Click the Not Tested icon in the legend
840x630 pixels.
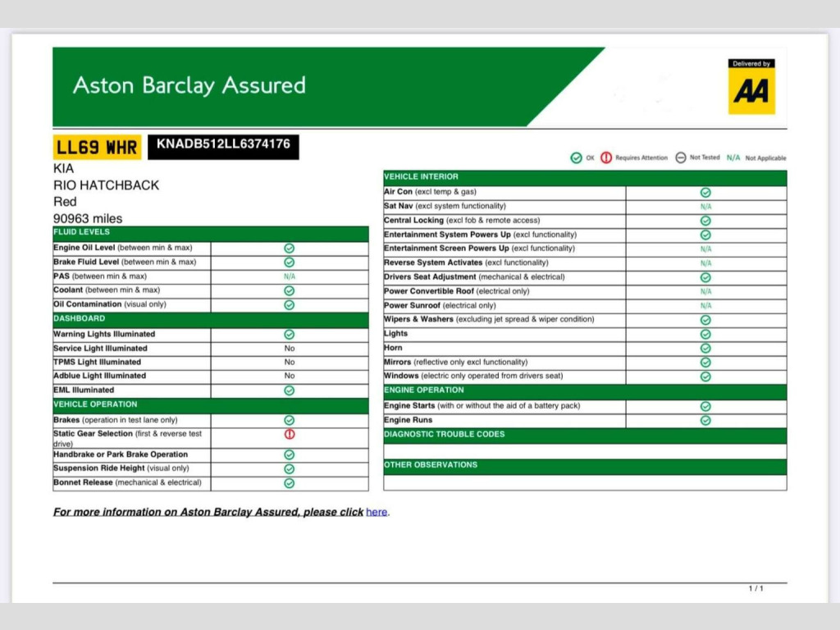(681, 158)
